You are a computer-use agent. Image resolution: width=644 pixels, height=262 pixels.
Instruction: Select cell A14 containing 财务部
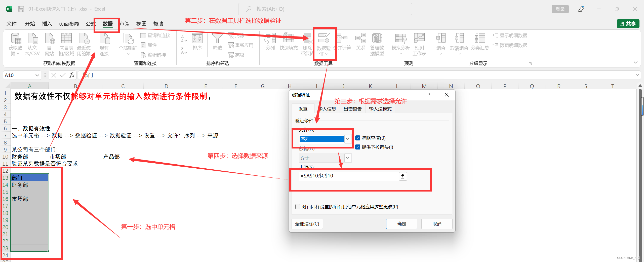[x=30, y=185]
